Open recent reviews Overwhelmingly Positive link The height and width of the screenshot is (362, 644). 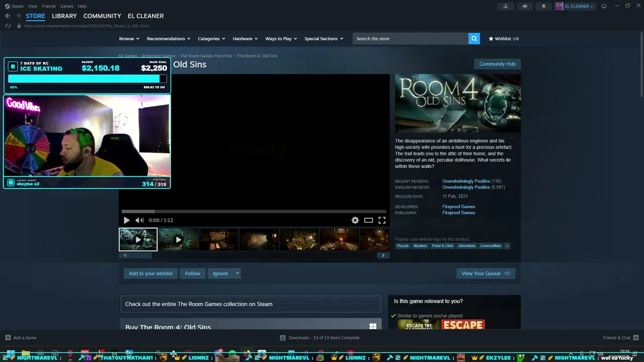click(466, 181)
